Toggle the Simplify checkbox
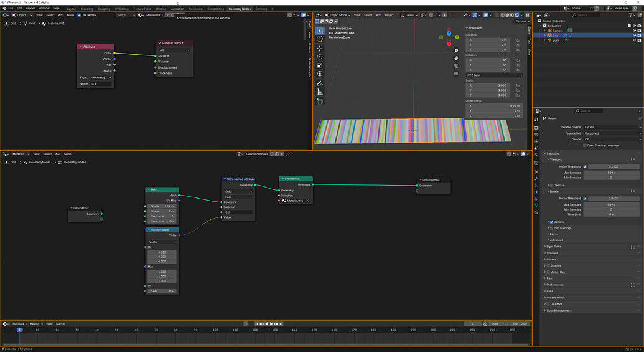644x352 pixels. (x=548, y=265)
